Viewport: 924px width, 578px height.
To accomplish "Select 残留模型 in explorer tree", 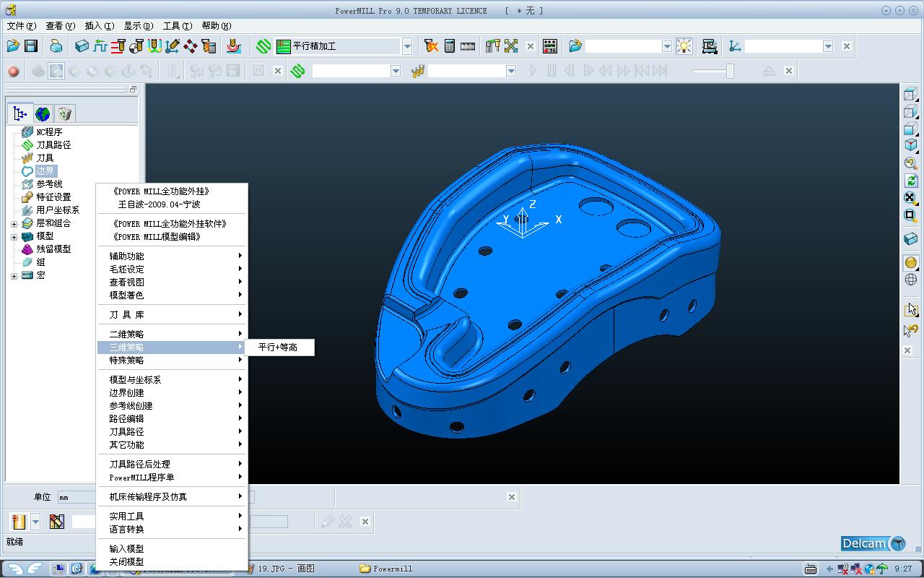I will 53,249.
